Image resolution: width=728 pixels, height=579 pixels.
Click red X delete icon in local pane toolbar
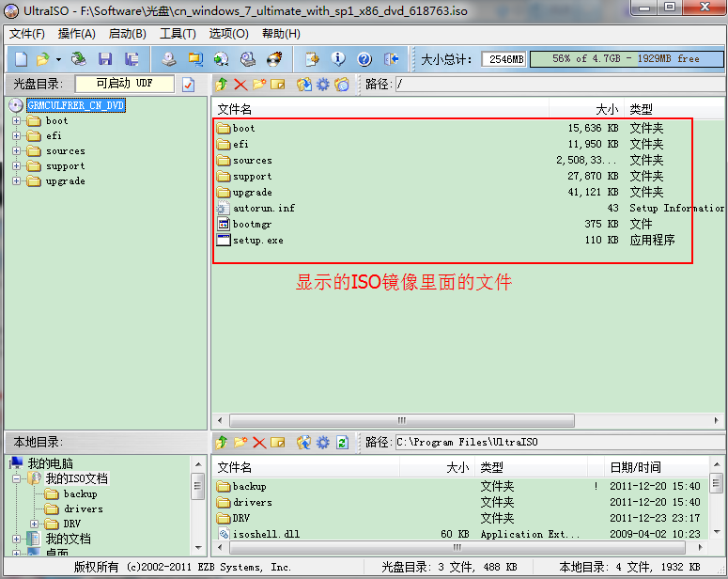(259, 443)
